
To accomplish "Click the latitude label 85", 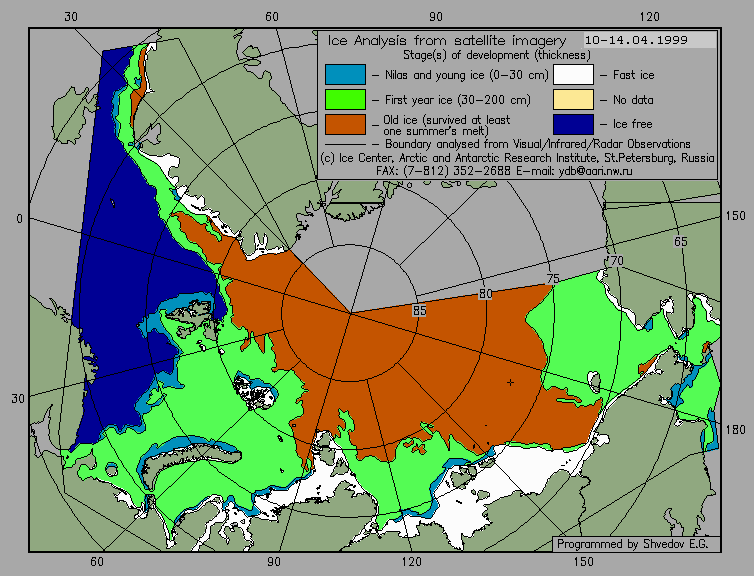I will [x=419, y=311].
